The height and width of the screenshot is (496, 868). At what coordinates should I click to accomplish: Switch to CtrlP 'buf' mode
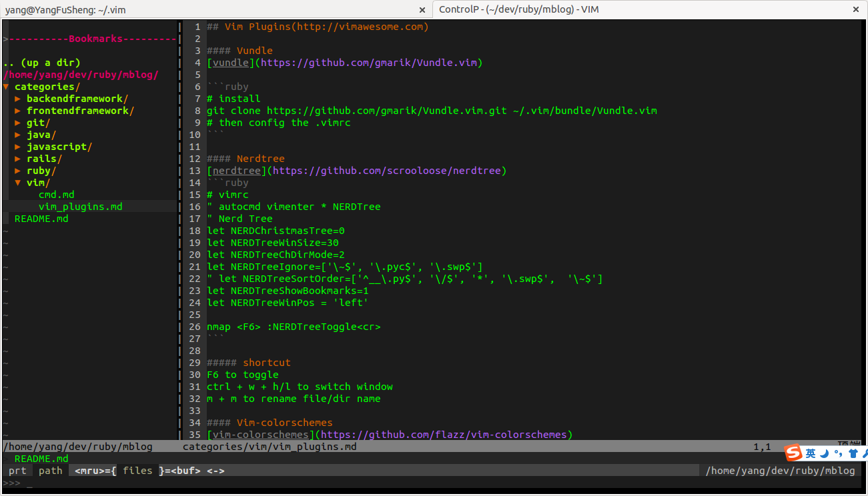185,471
